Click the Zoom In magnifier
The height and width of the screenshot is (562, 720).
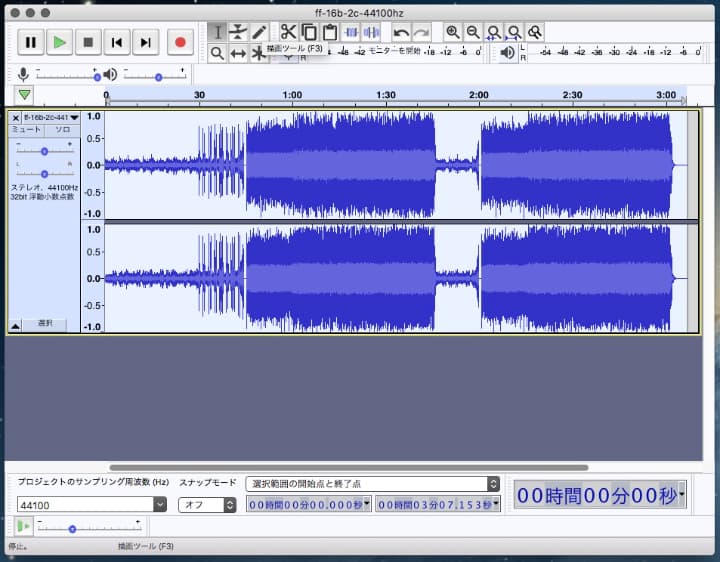click(x=453, y=32)
